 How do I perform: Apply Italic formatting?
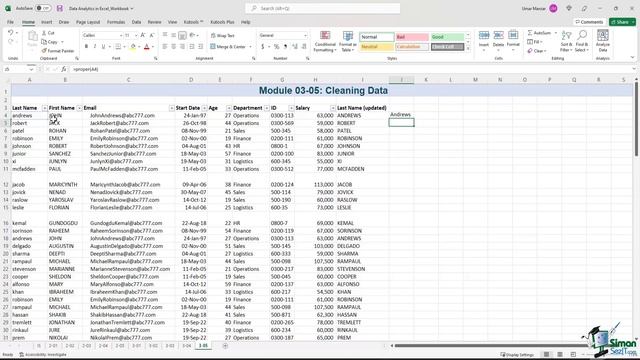click(95, 47)
